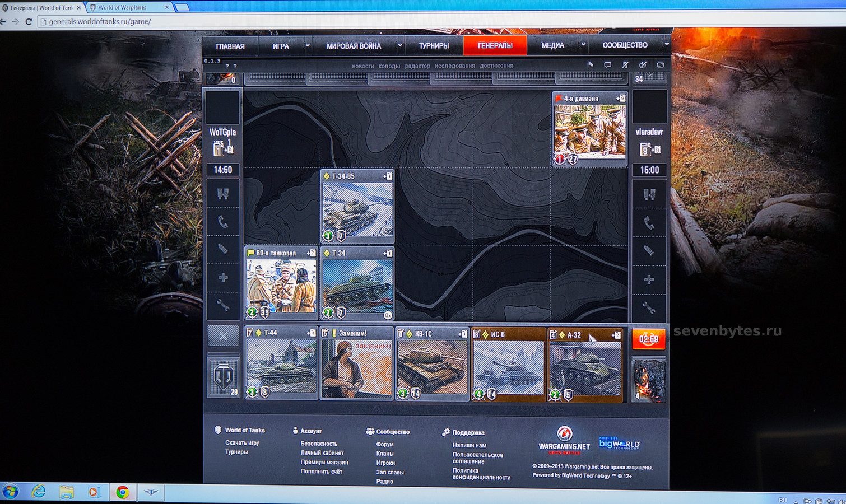Click phone handset icon in left side panel
The width and height of the screenshot is (846, 504).
(x=223, y=222)
